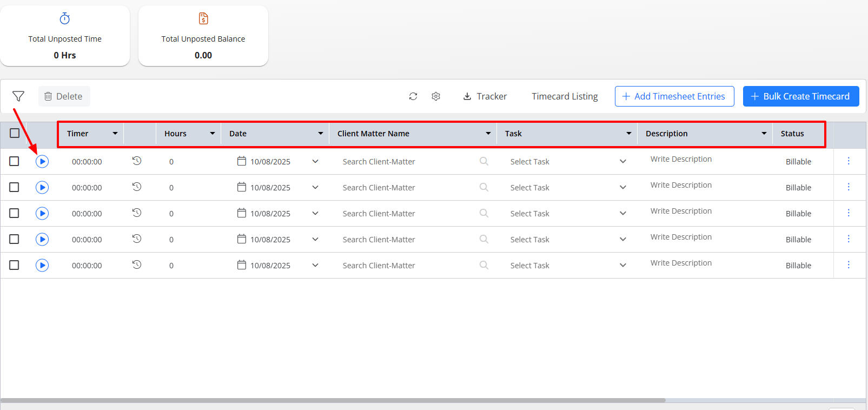Start the timer in the fourth row
The image size is (868, 410).
pyautogui.click(x=42, y=239)
